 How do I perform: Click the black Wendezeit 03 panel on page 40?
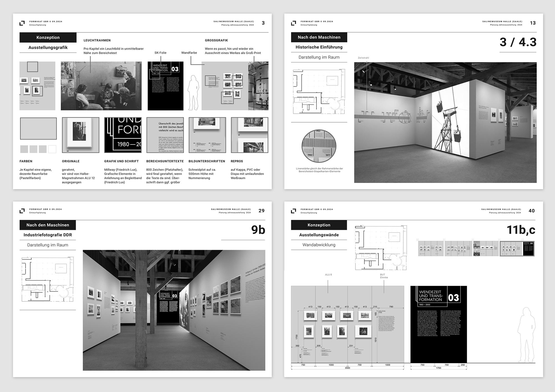438,324
